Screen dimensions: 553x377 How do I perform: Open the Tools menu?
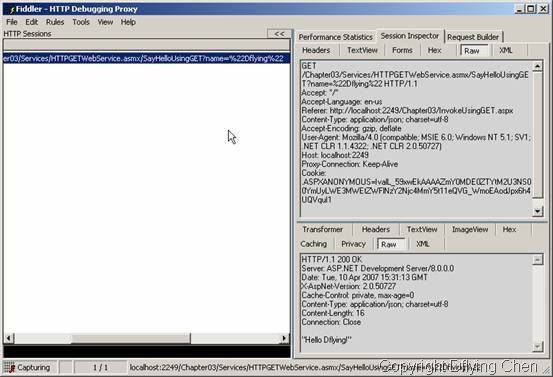coord(81,22)
